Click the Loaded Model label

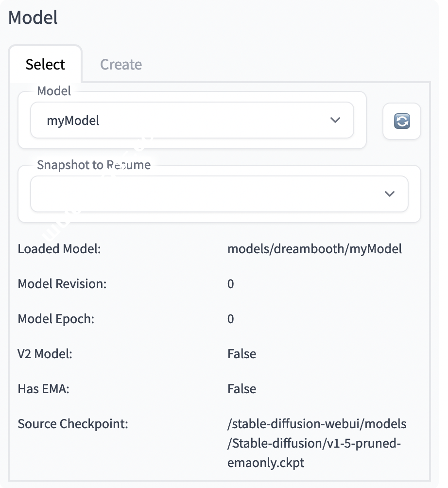[59, 249]
